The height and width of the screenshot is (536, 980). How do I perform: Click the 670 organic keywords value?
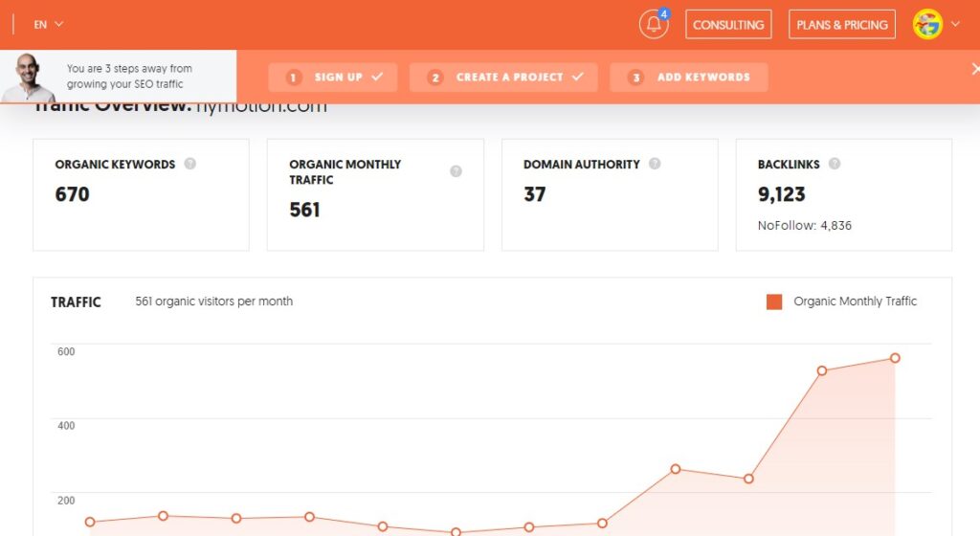click(x=72, y=194)
